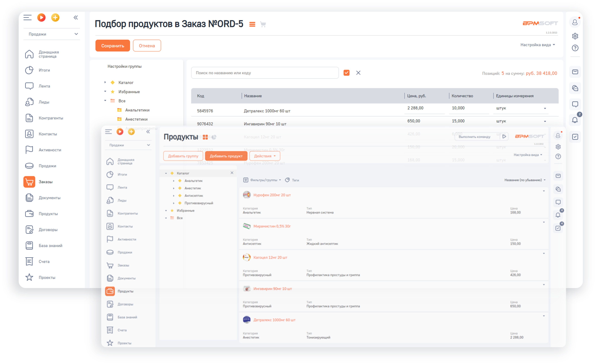The image size is (596, 364).
Task: Expand Противовирусный group in Products window tree
Action: click(x=174, y=203)
